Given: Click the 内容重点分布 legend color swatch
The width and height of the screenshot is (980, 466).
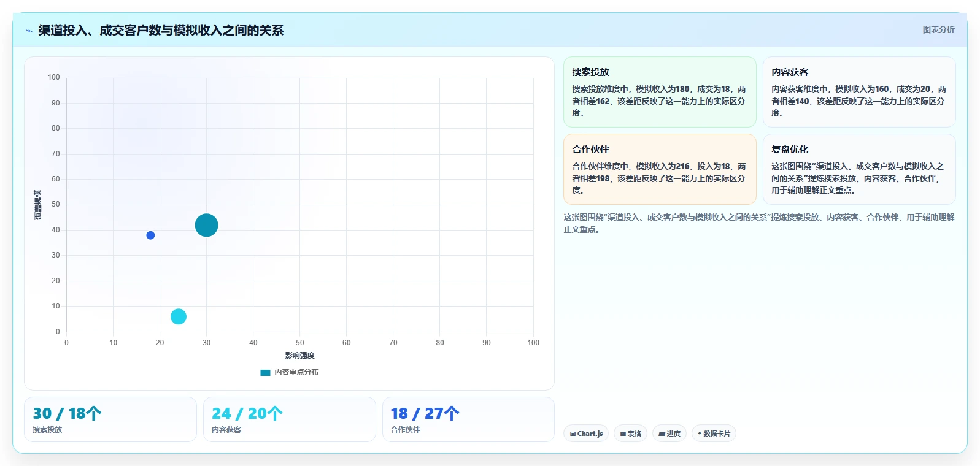Looking at the screenshot, I should click(x=265, y=372).
